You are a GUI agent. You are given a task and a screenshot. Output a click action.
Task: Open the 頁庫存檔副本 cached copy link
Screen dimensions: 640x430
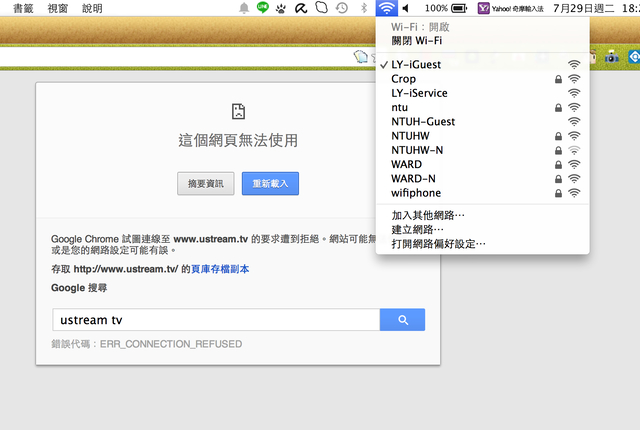(220, 269)
